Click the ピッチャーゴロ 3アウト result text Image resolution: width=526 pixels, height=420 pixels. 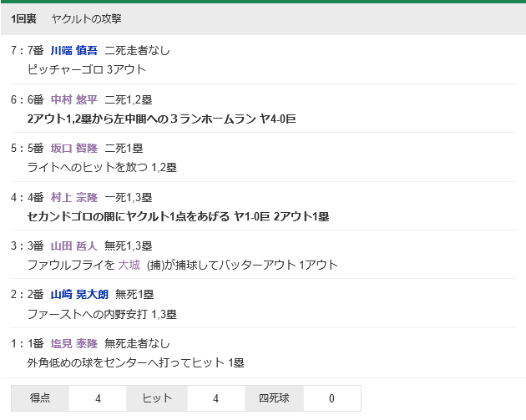87,69
